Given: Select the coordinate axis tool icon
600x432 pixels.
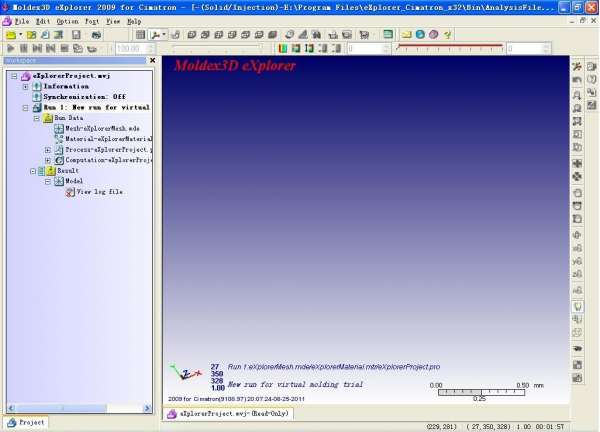Looking at the screenshot, I should pyautogui.click(x=155, y=35).
